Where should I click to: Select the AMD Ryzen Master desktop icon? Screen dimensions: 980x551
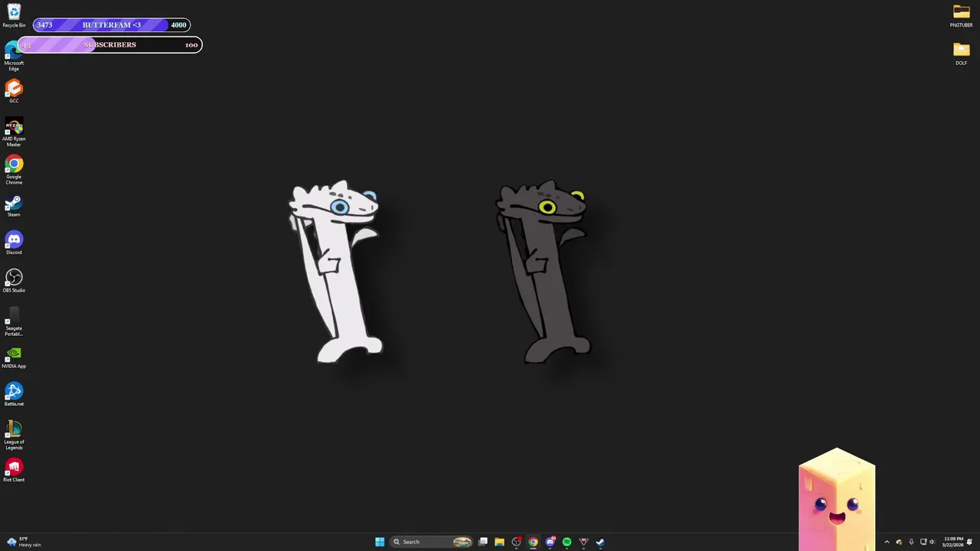coord(14,132)
